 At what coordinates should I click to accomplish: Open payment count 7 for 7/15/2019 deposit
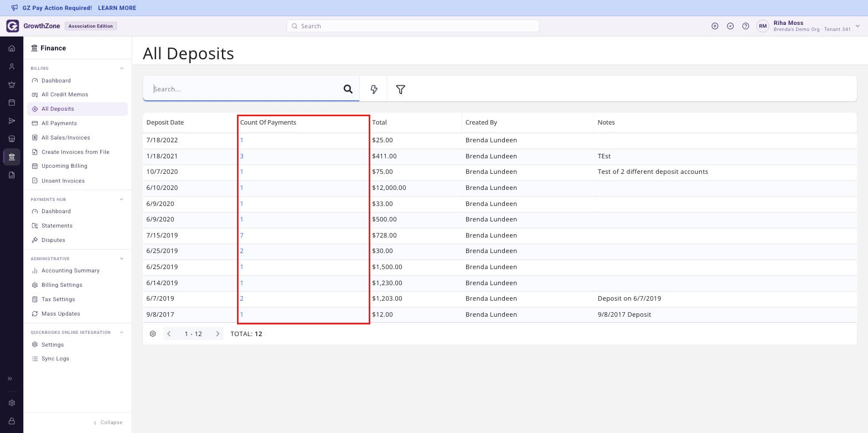241,235
